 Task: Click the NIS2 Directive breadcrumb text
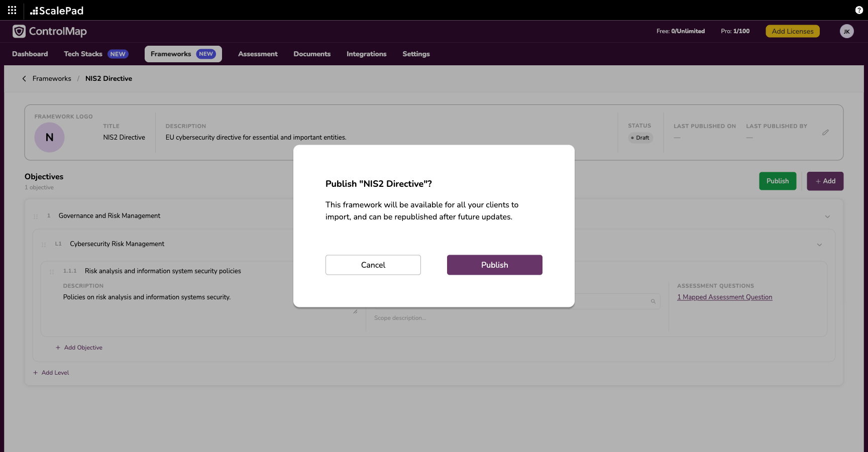coord(108,79)
